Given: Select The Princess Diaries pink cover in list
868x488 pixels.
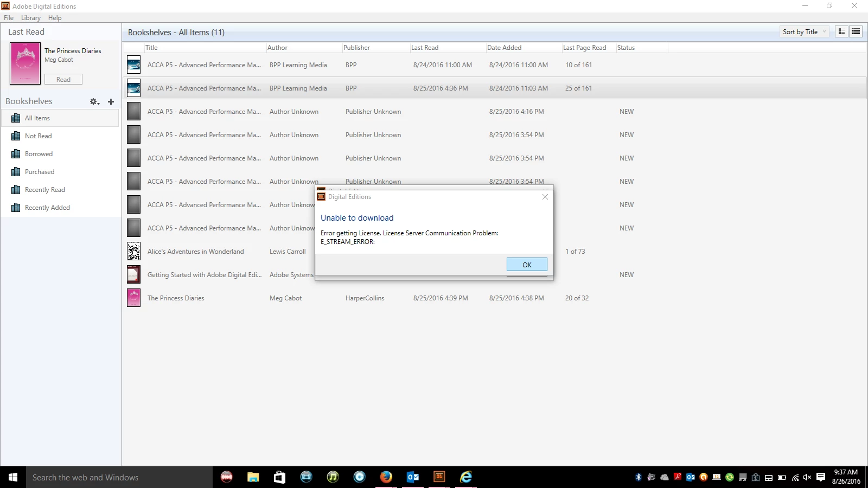Looking at the screenshot, I should pos(133,298).
